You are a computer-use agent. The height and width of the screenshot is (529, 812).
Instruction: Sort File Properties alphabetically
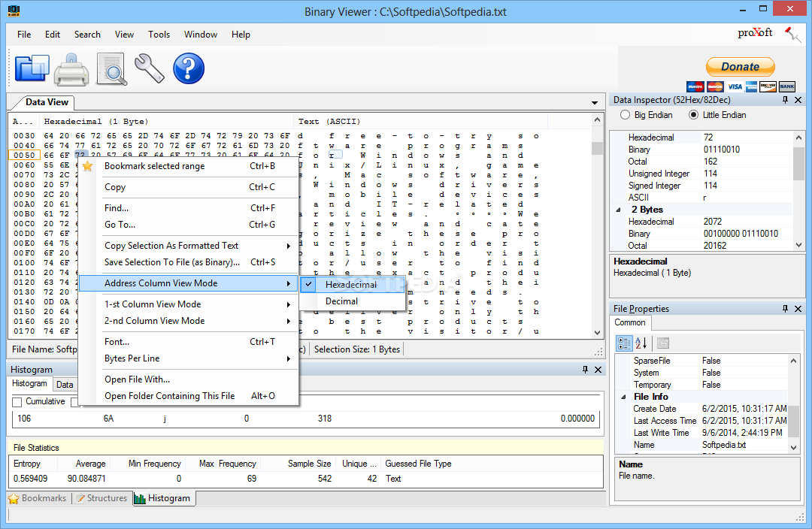point(641,343)
